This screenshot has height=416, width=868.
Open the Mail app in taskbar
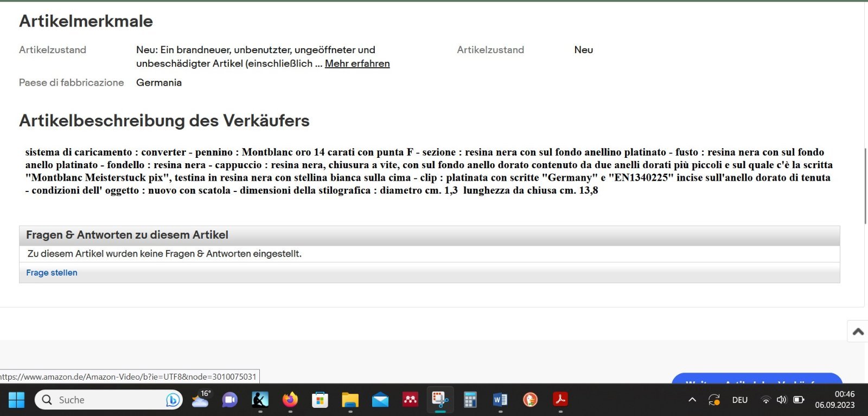pyautogui.click(x=380, y=400)
